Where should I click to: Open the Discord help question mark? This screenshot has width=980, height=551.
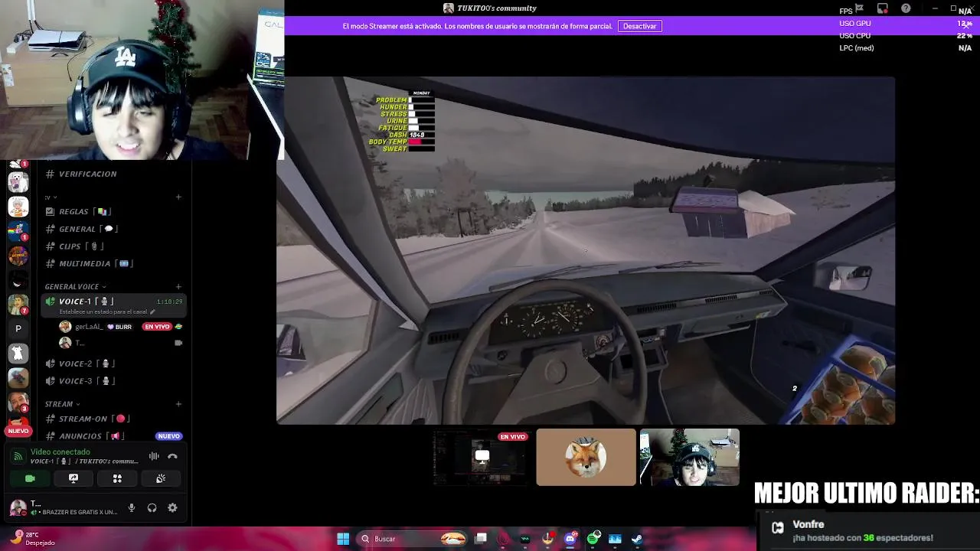click(x=906, y=8)
